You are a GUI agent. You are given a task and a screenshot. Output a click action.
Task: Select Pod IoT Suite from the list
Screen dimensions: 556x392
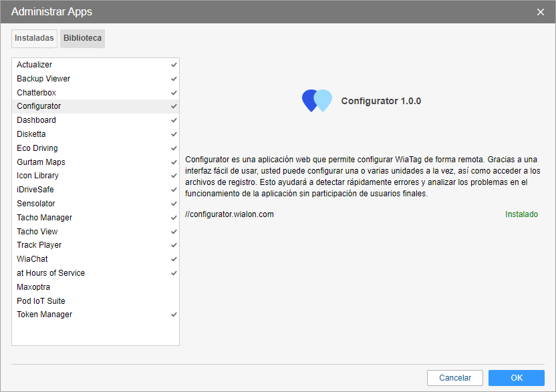click(41, 301)
